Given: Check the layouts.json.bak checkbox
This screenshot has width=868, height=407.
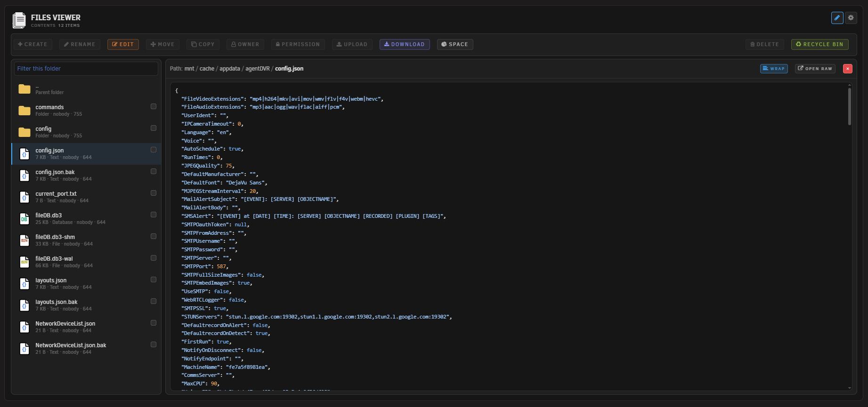Looking at the screenshot, I should point(154,301).
